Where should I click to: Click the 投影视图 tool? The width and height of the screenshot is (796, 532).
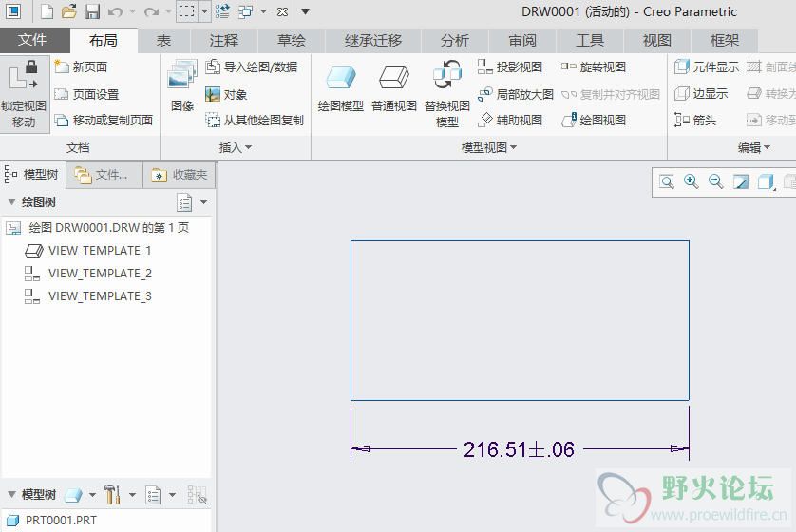pos(510,66)
